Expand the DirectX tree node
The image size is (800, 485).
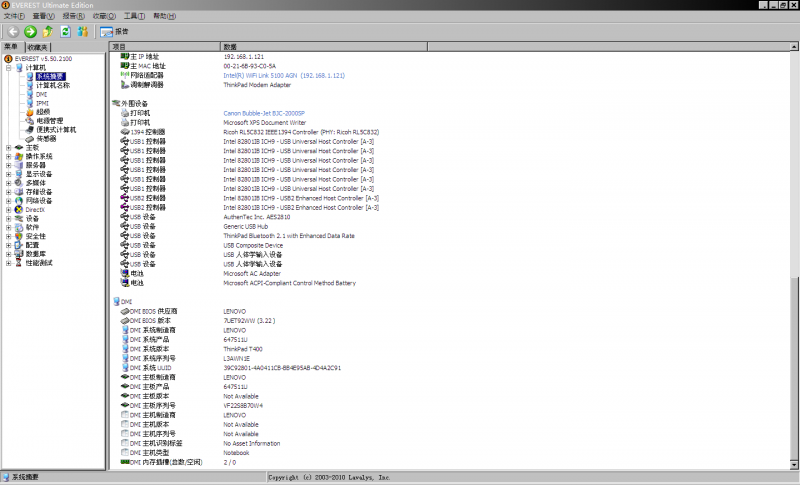click(9, 210)
